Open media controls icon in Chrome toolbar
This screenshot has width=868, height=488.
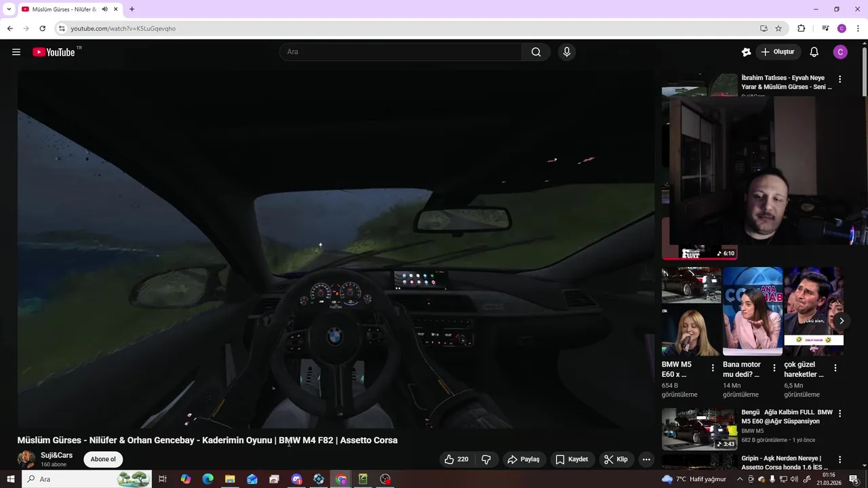coord(825,28)
